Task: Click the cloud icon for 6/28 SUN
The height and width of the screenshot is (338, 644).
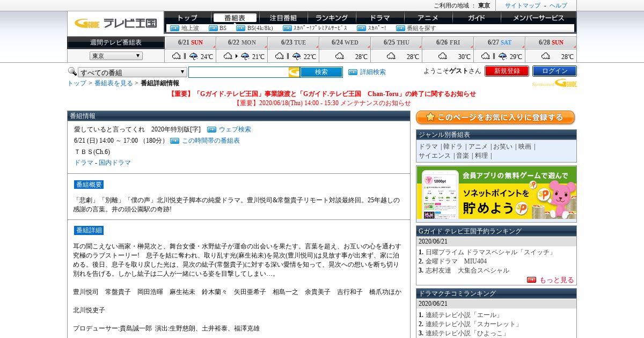Action: [x=546, y=56]
